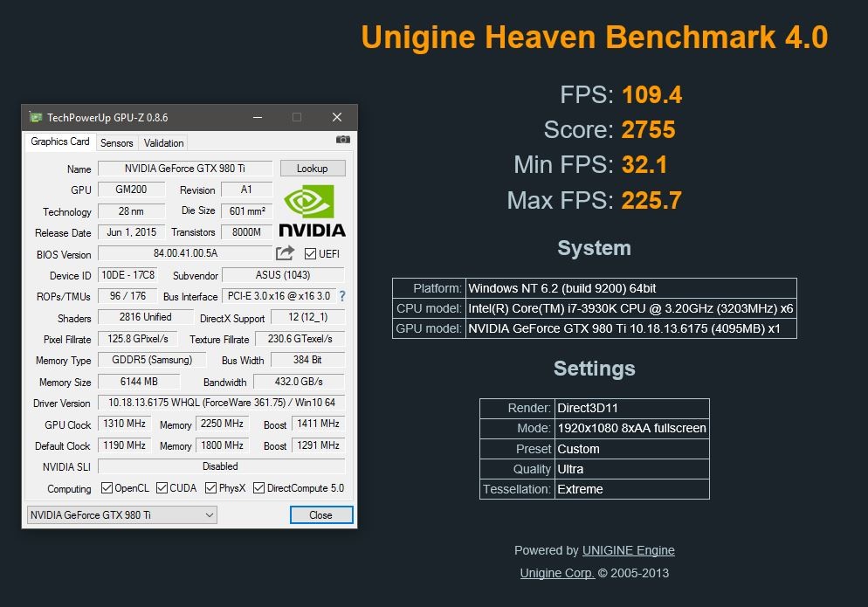The width and height of the screenshot is (868, 607).
Task: Click the BIOS Version field 84.00.41.00.5A
Action: (x=185, y=253)
